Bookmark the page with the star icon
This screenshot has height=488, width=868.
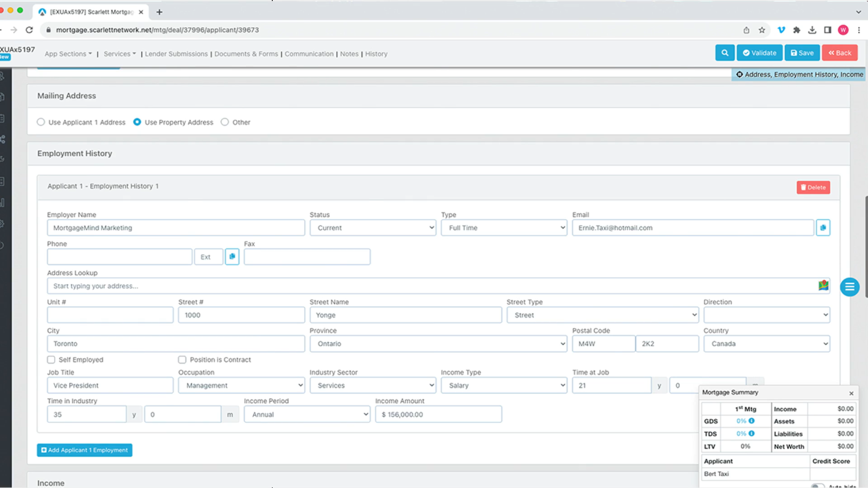[x=762, y=30]
